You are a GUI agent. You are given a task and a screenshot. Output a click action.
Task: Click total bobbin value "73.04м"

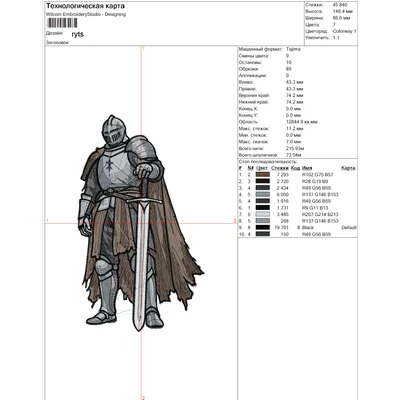pos(294,155)
